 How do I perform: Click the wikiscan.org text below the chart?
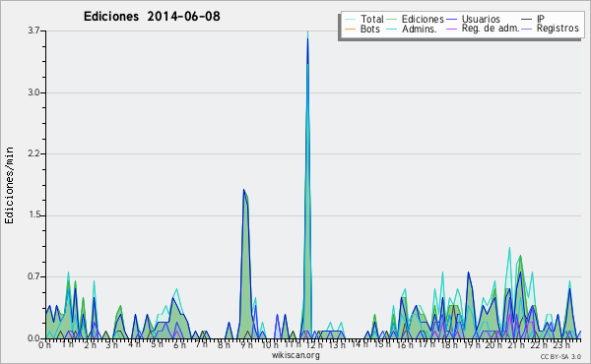click(x=295, y=355)
